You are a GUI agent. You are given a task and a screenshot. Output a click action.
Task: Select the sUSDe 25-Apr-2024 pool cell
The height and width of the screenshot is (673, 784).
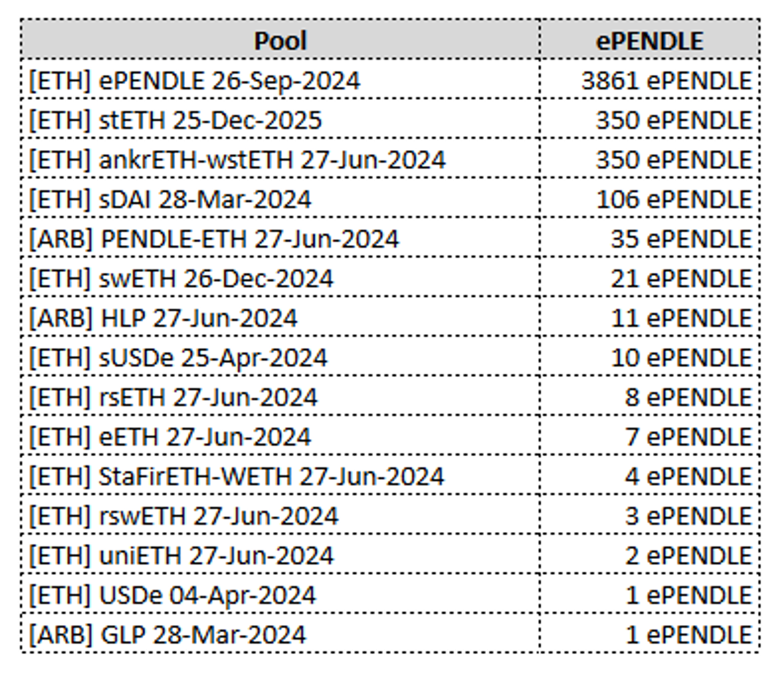178,358
